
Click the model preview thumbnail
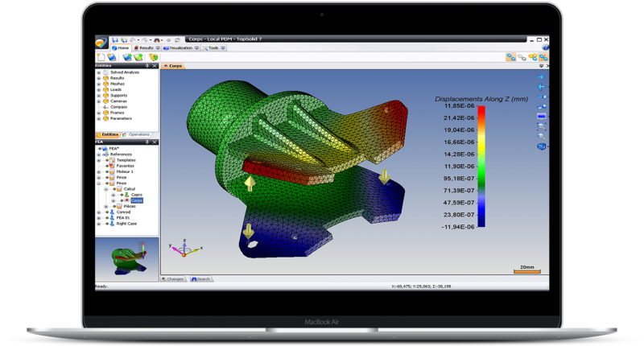[x=127, y=259]
